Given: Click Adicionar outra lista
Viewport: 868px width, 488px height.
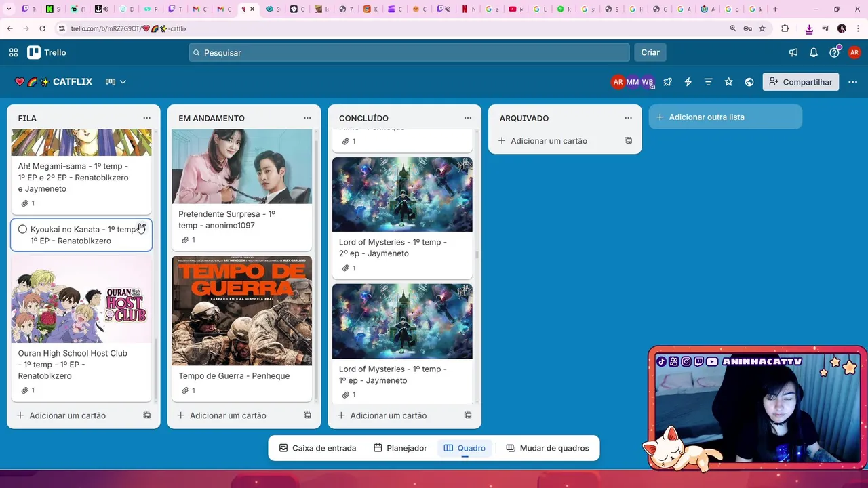Looking at the screenshot, I should click(x=726, y=117).
